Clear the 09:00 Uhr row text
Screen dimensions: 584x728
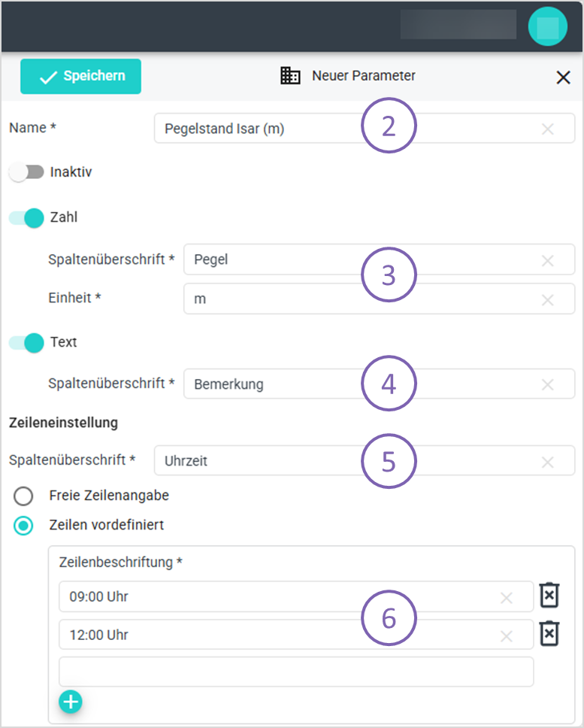coord(507,598)
